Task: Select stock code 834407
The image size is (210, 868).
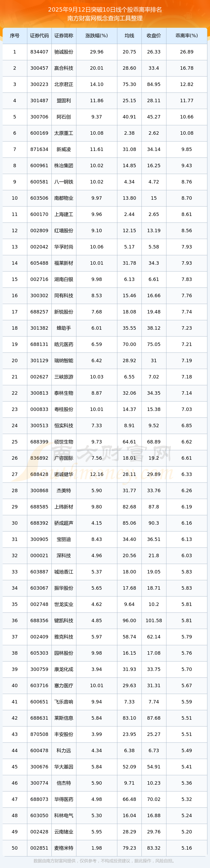Action: [x=39, y=52]
